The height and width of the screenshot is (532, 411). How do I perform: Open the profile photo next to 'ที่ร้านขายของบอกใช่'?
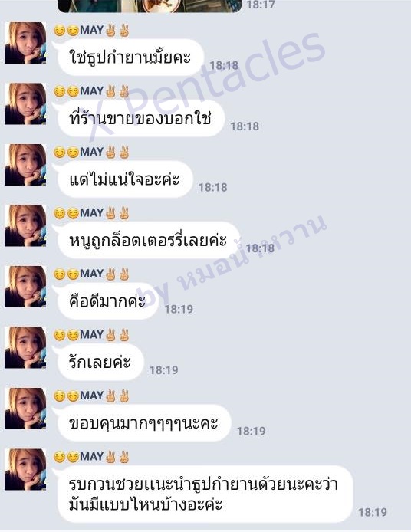coord(25,103)
